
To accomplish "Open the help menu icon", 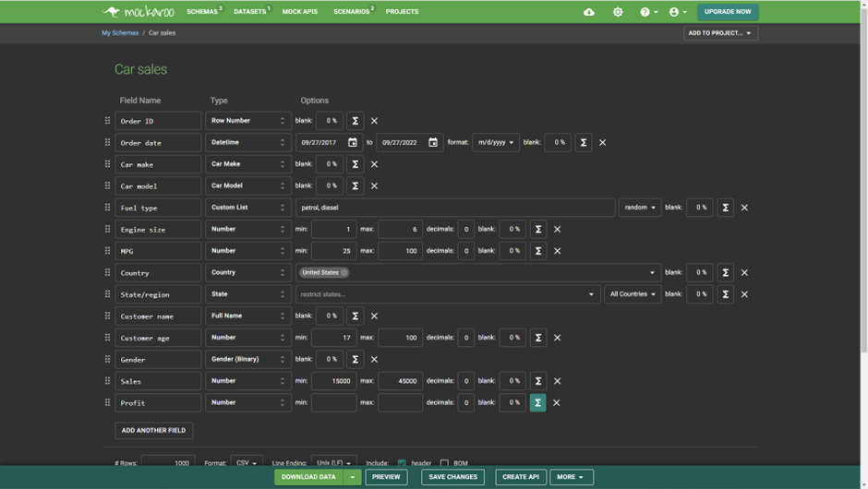I will pos(649,12).
